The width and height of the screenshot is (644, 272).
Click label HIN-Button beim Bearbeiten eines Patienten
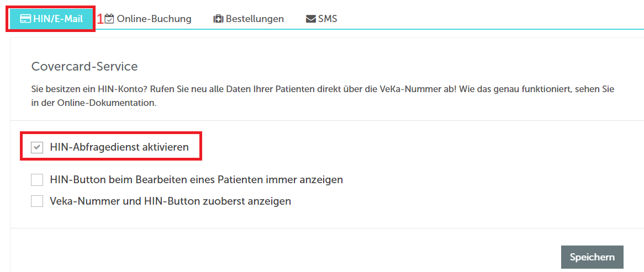pos(196,180)
